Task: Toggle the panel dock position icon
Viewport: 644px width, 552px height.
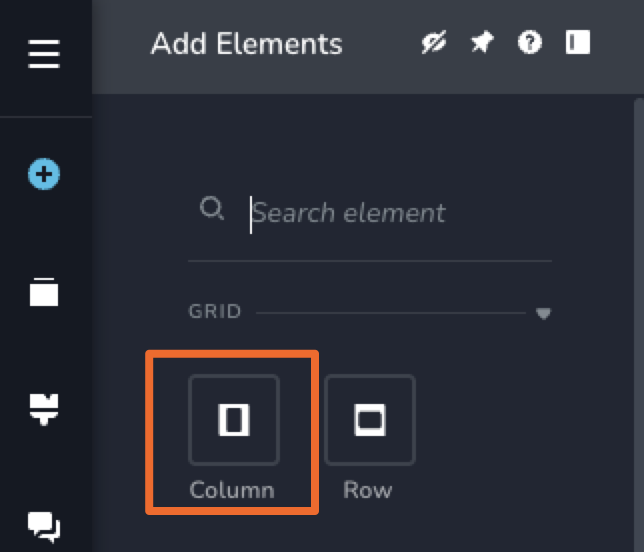Action: click(577, 43)
